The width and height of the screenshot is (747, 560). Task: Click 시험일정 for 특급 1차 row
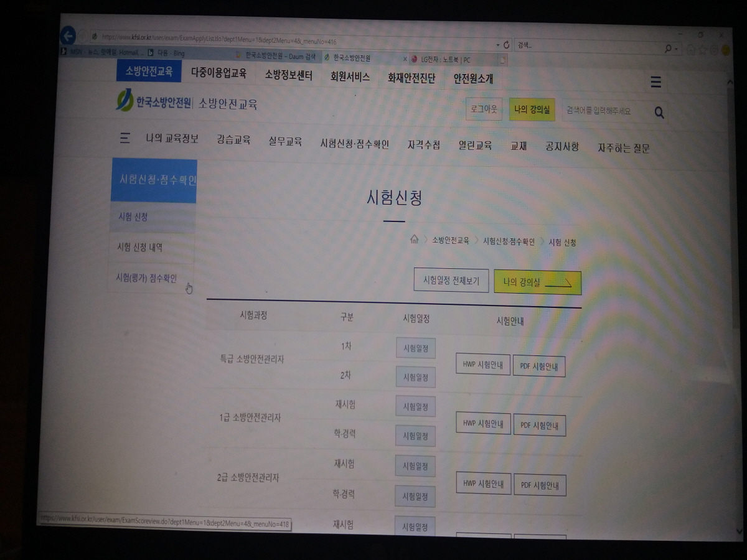pyautogui.click(x=416, y=348)
